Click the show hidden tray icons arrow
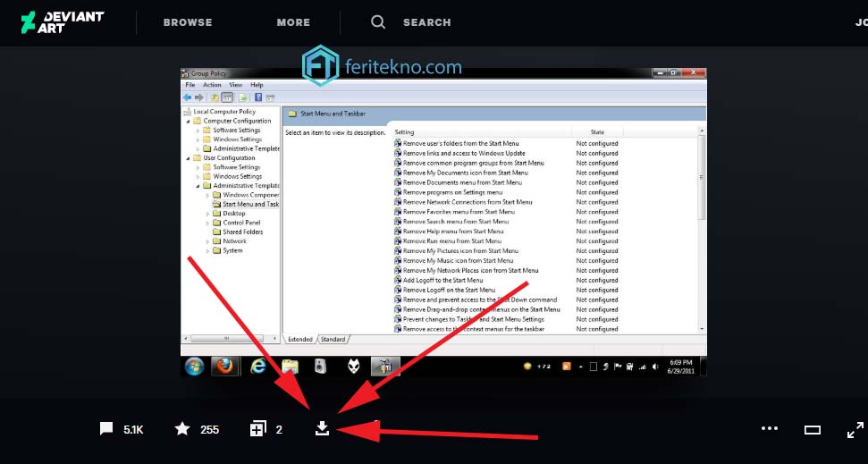Screen dimensions: 868x464 [x=581, y=367]
